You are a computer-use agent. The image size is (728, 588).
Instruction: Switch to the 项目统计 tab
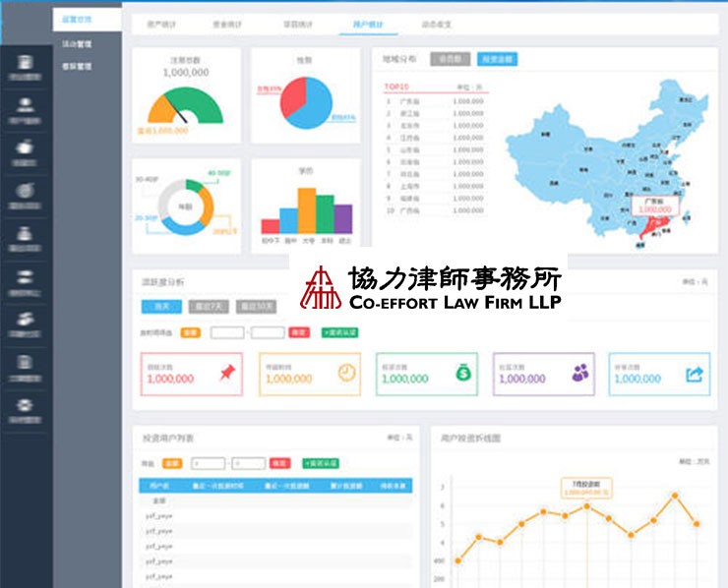[299, 24]
